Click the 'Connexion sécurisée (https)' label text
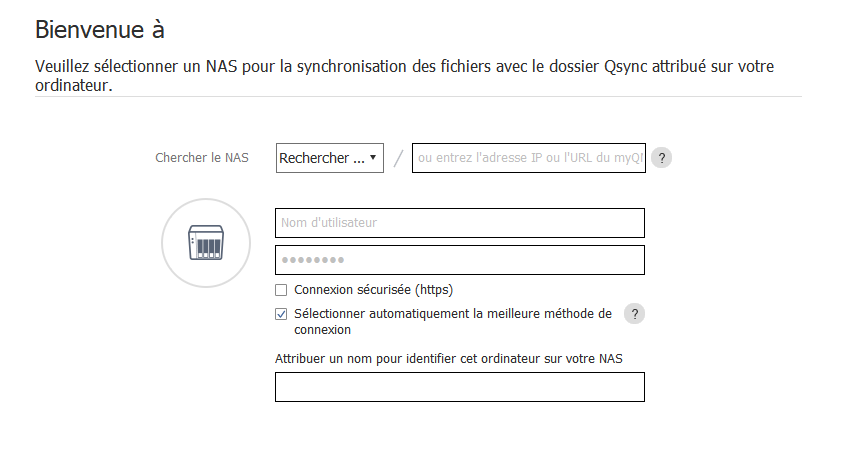Image resolution: width=846 pixels, height=470 pixels. click(373, 290)
